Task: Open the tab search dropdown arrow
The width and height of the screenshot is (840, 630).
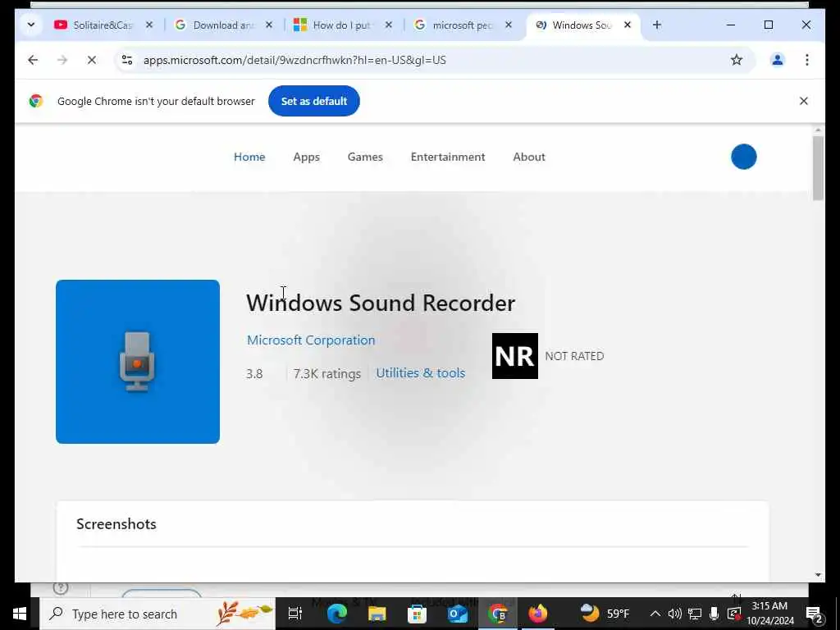Action: point(31,25)
